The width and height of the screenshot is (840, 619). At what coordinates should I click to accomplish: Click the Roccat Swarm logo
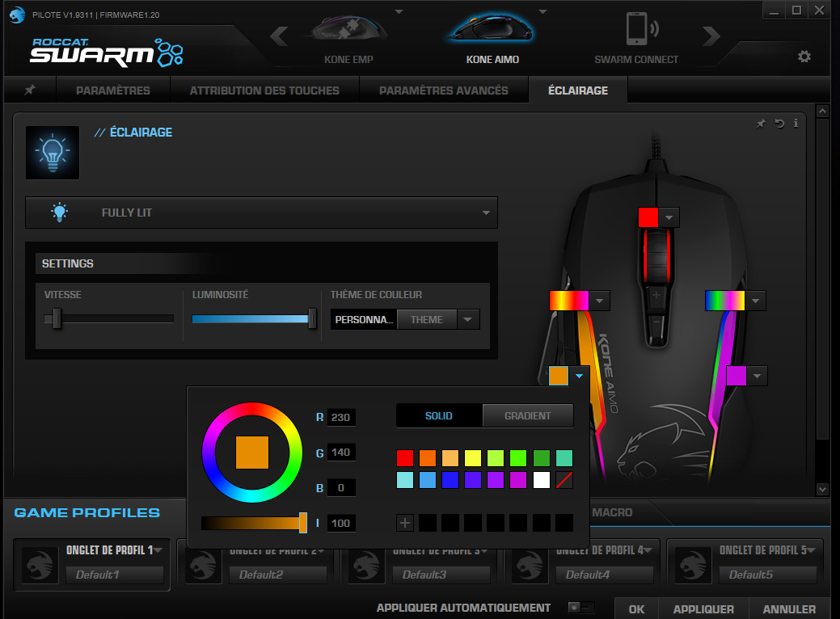108,52
